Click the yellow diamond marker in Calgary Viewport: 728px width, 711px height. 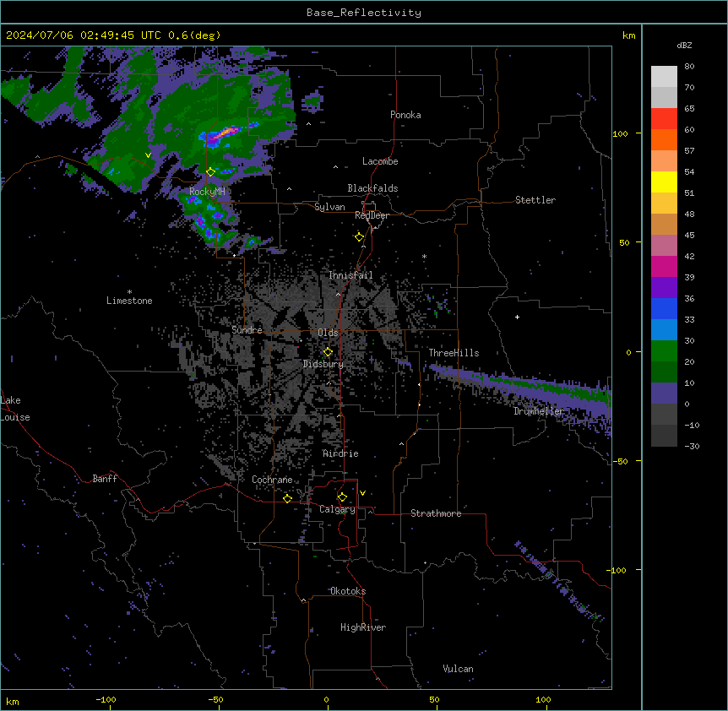[x=342, y=497]
